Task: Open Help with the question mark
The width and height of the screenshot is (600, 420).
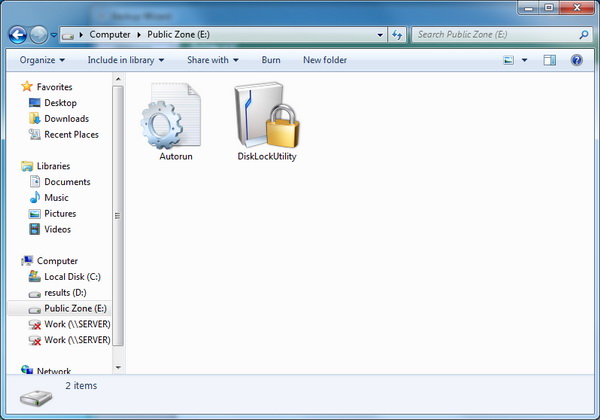Action: (x=576, y=60)
